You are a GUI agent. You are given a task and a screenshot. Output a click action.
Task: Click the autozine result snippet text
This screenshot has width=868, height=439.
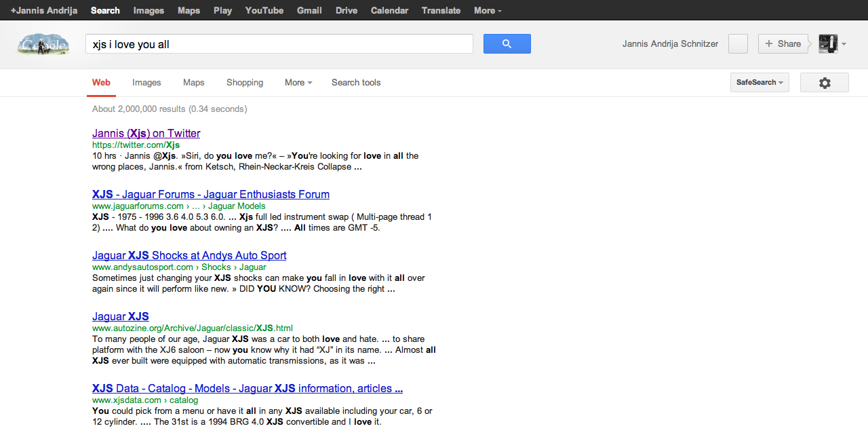pyautogui.click(x=264, y=349)
